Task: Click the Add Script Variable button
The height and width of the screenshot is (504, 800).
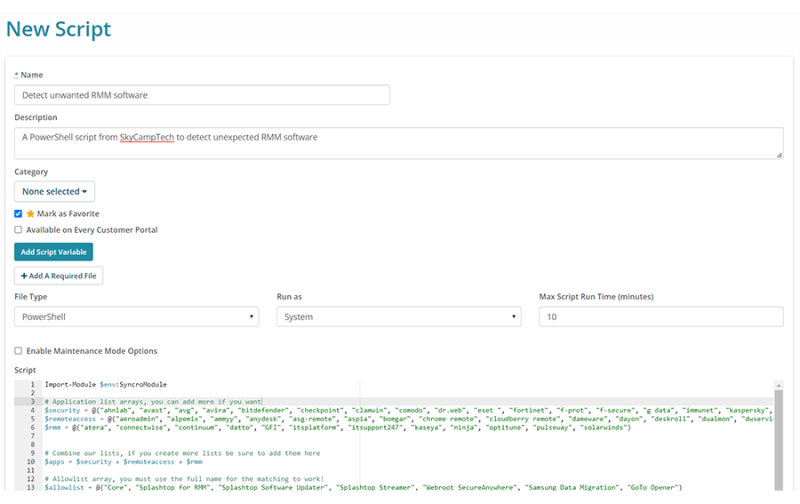Action: 54,252
